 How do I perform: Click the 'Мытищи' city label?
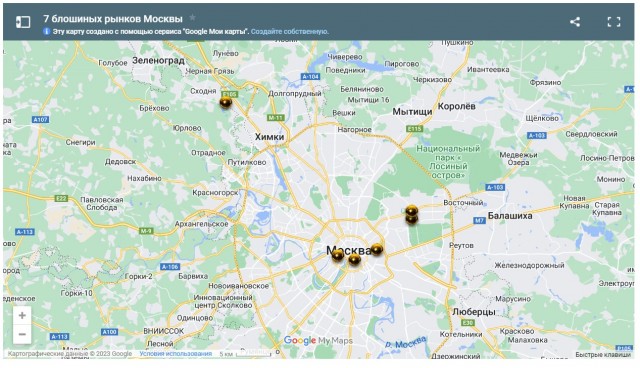click(412, 111)
